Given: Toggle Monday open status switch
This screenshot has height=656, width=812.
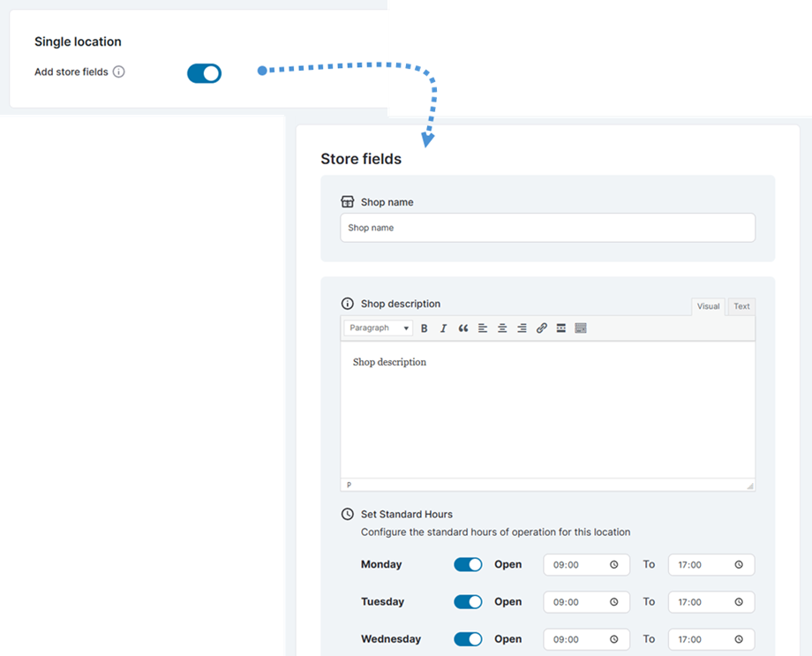Looking at the screenshot, I should click(468, 565).
